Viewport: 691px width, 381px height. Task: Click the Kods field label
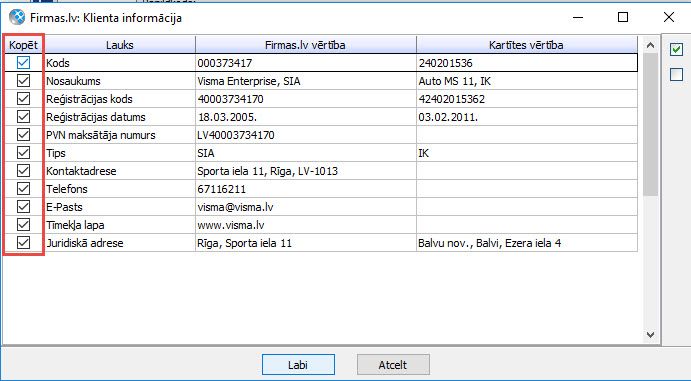(x=58, y=63)
